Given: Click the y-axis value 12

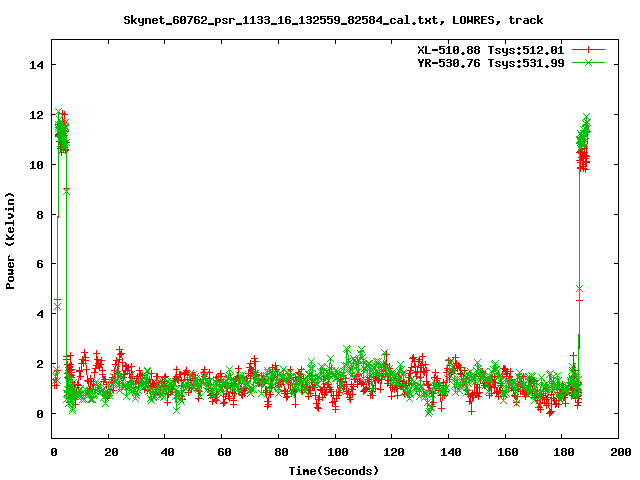Looking at the screenshot, I should click(36, 115).
